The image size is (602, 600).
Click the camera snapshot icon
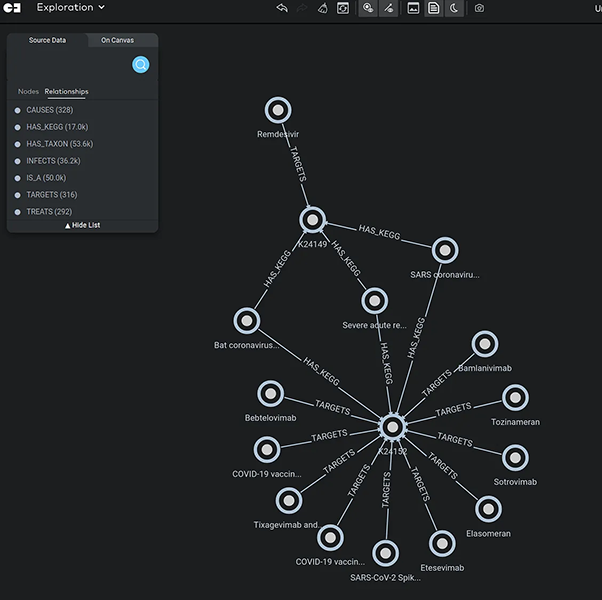(x=479, y=8)
